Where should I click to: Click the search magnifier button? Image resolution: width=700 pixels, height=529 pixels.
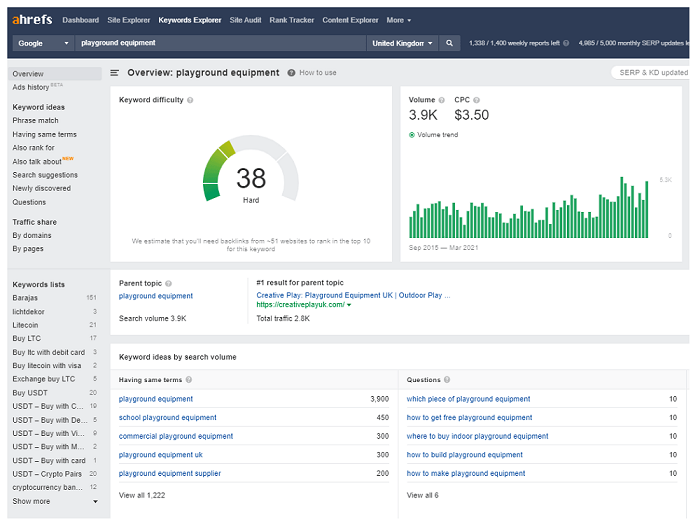click(450, 43)
